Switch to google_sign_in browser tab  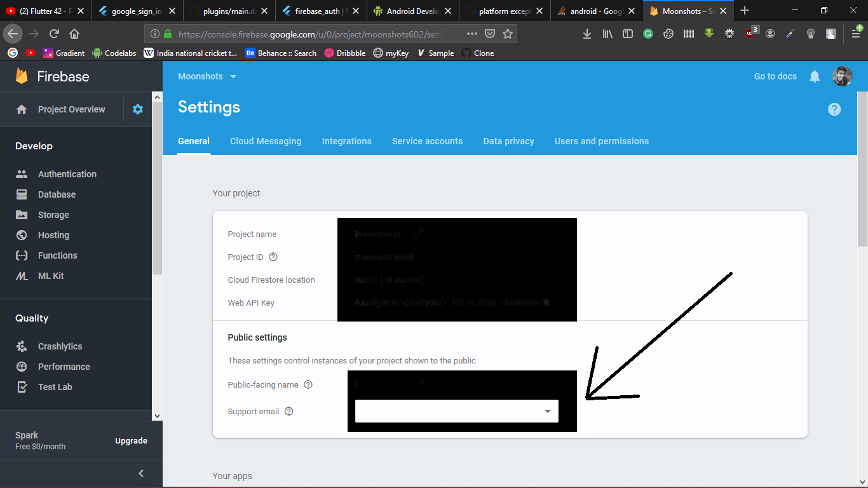tap(137, 11)
